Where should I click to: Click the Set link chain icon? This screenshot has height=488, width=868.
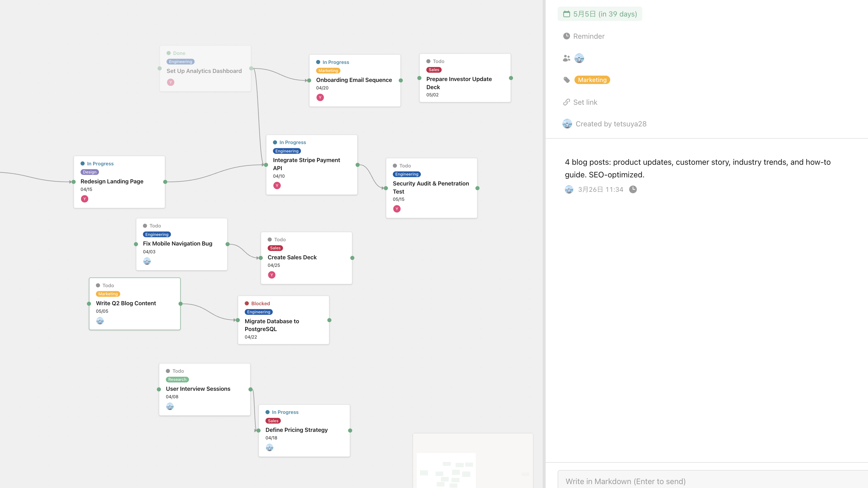pos(566,102)
